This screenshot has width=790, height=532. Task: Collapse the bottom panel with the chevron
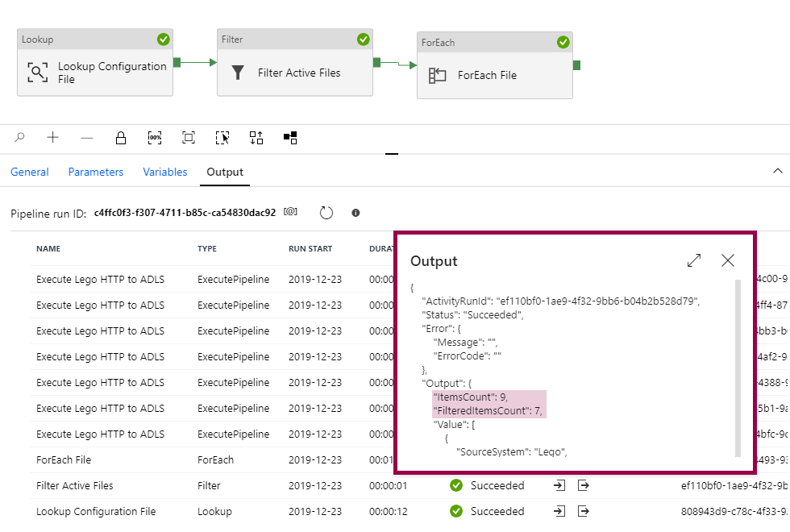(x=777, y=171)
